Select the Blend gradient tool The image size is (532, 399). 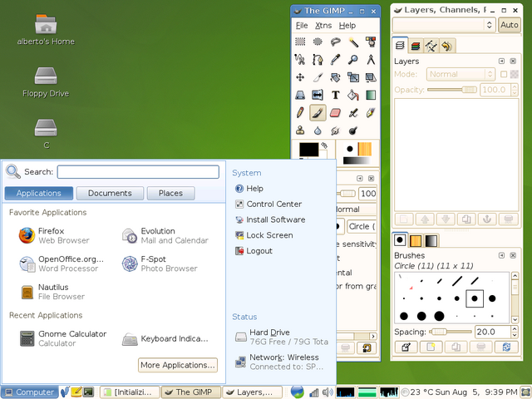371,95
